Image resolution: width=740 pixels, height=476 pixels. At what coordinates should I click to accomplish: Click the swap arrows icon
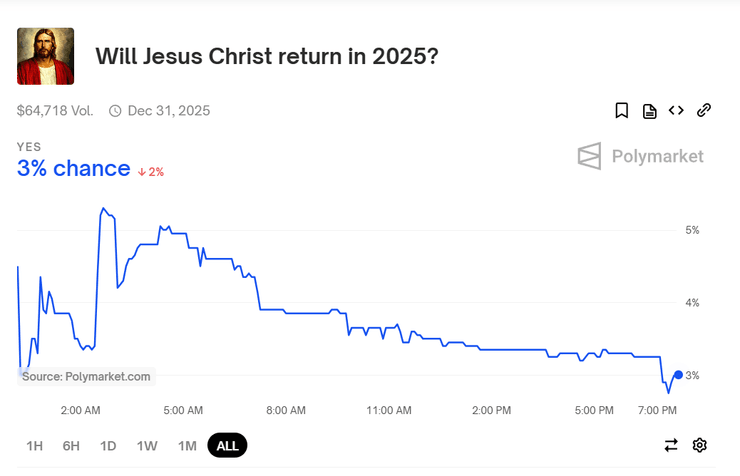tap(671, 445)
